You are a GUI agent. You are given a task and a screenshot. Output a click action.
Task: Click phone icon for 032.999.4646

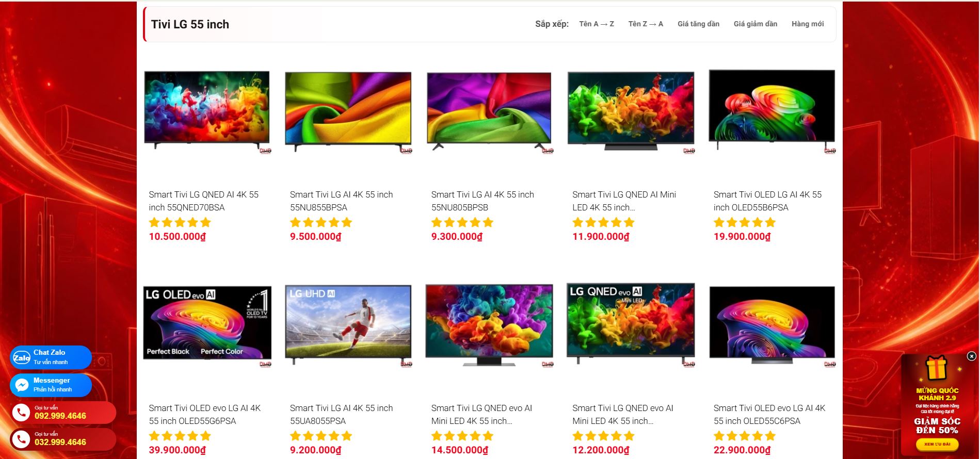(21, 439)
